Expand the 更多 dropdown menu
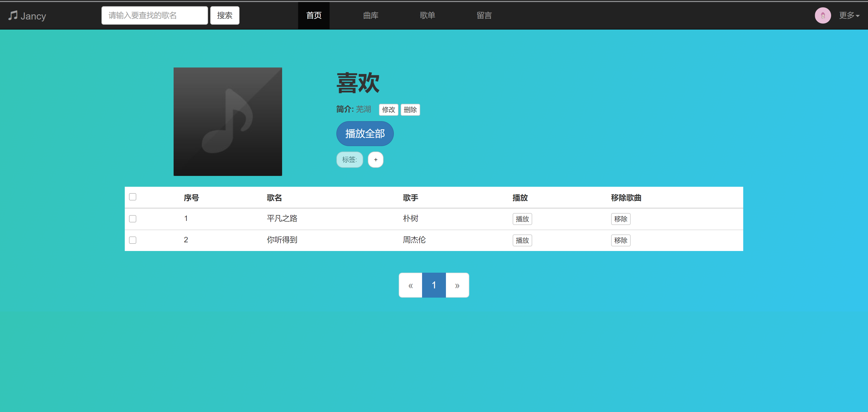The width and height of the screenshot is (868, 412). [849, 15]
